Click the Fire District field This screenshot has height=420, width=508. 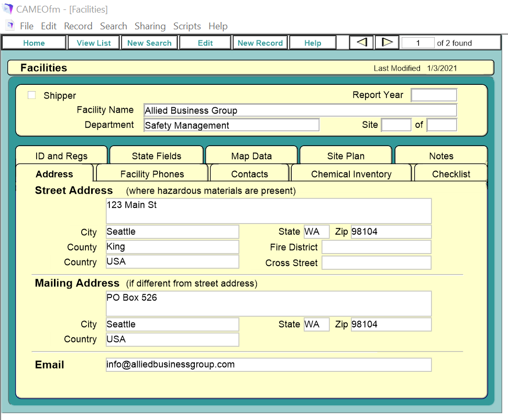pyautogui.click(x=377, y=247)
